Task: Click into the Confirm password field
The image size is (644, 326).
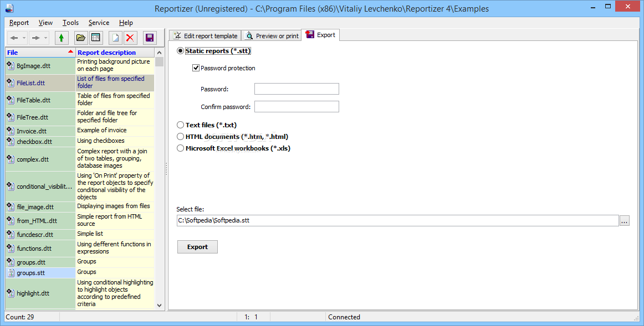Action: pos(297,107)
